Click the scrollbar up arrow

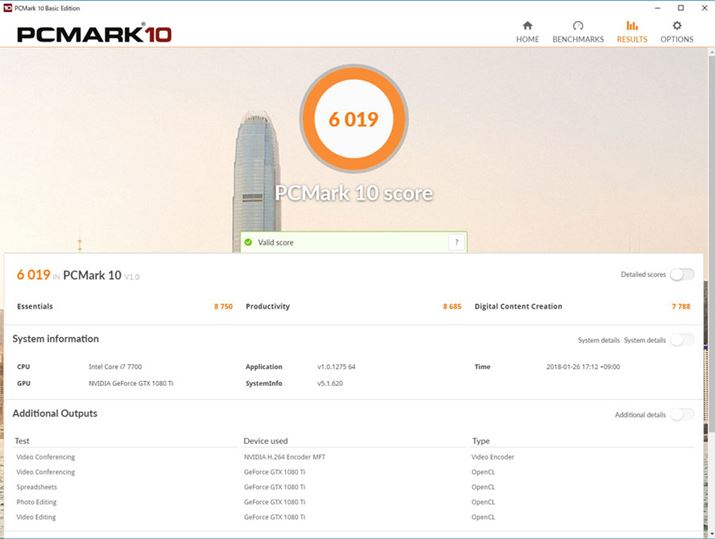pos(711,52)
